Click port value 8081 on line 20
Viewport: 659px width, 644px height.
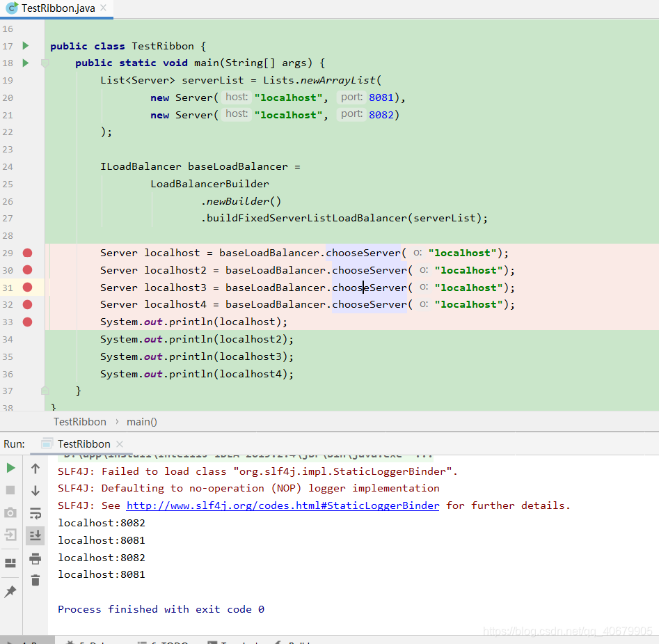click(x=381, y=97)
